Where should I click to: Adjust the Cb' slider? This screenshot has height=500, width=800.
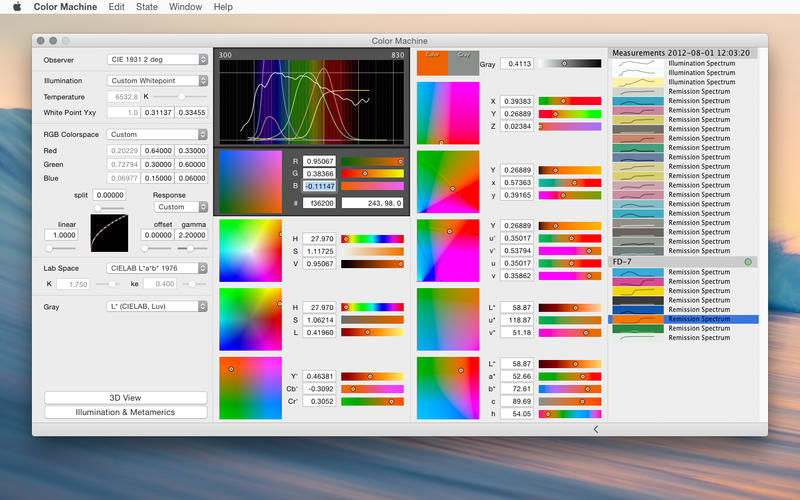click(372, 389)
